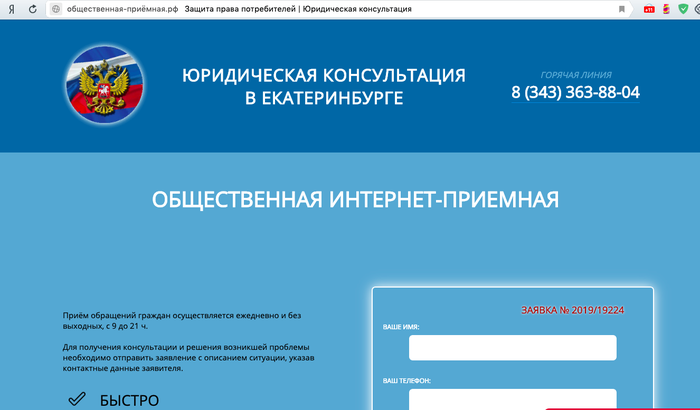The width and height of the screenshot is (700, 410).
Task: Click the Russian coat of arms logo
Action: (x=104, y=86)
